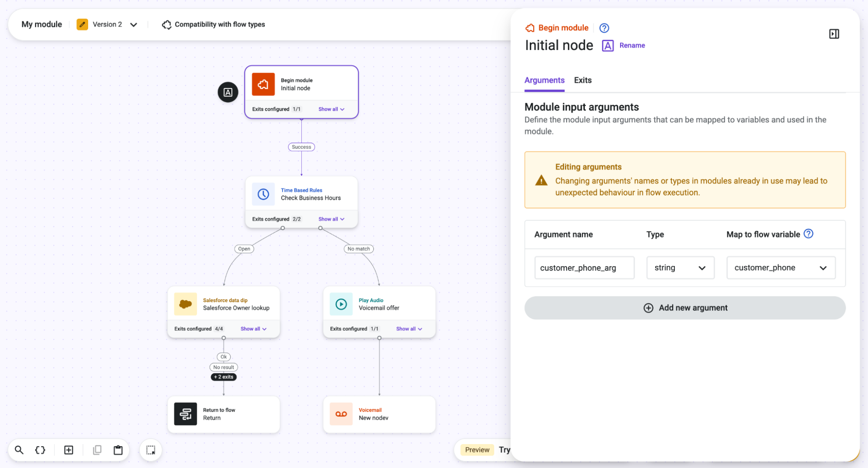Click the My module title
Image resolution: width=868 pixels, height=468 pixels.
[x=42, y=24]
